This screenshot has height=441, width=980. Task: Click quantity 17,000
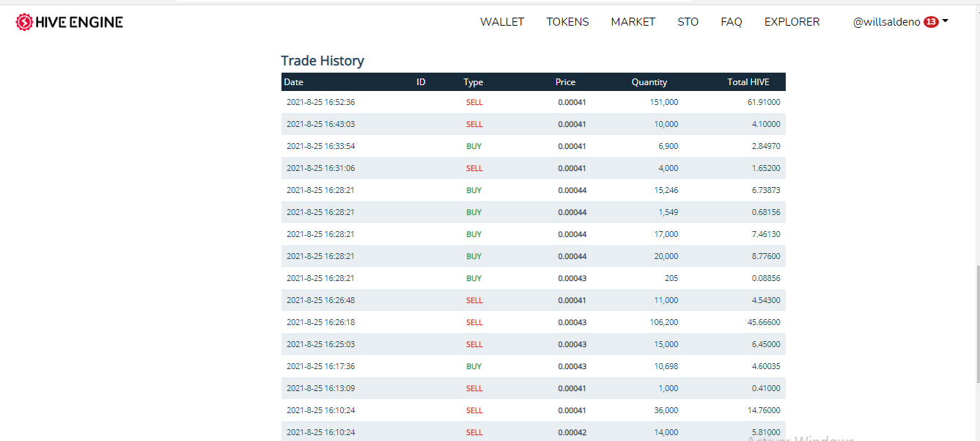(x=666, y=234)
